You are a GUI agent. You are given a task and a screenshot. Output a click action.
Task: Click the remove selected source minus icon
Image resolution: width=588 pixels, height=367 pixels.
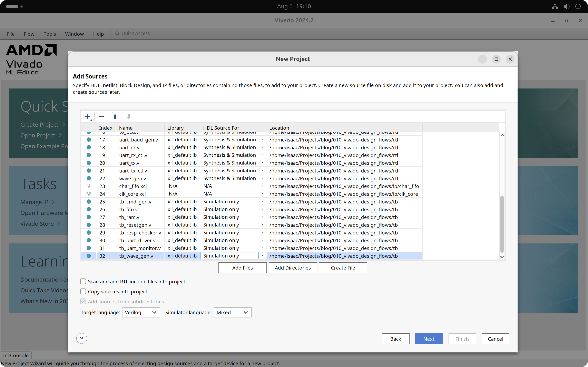[x=101, y=116]
